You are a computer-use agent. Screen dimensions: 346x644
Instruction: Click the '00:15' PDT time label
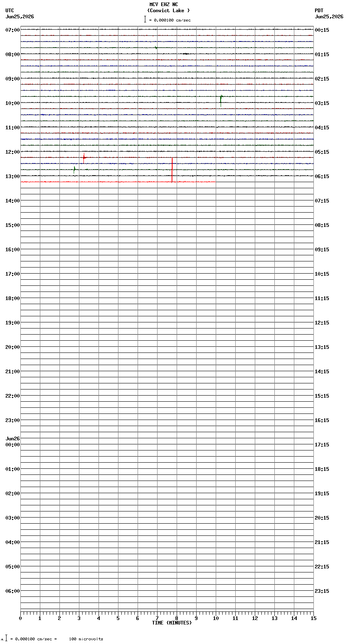[x=322, y=30]
